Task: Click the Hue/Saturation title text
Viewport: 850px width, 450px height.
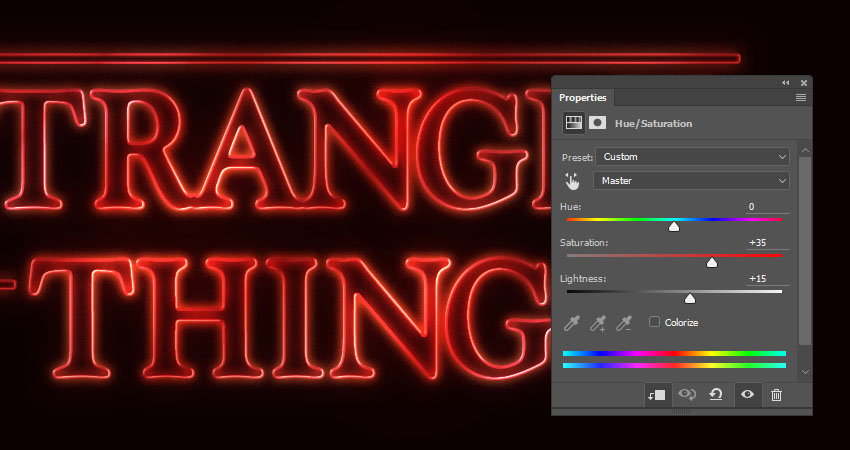Action: click(x=653, y=124)
